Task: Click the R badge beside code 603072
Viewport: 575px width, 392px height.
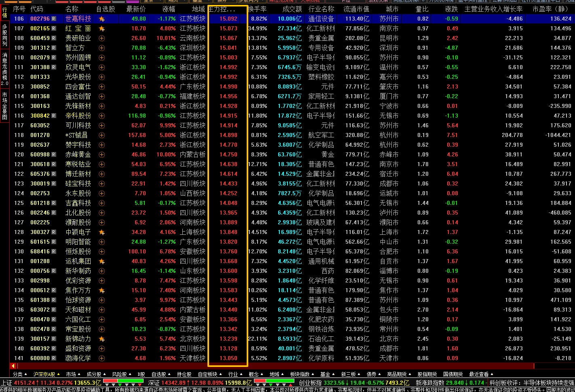Action: click(54, 310)
